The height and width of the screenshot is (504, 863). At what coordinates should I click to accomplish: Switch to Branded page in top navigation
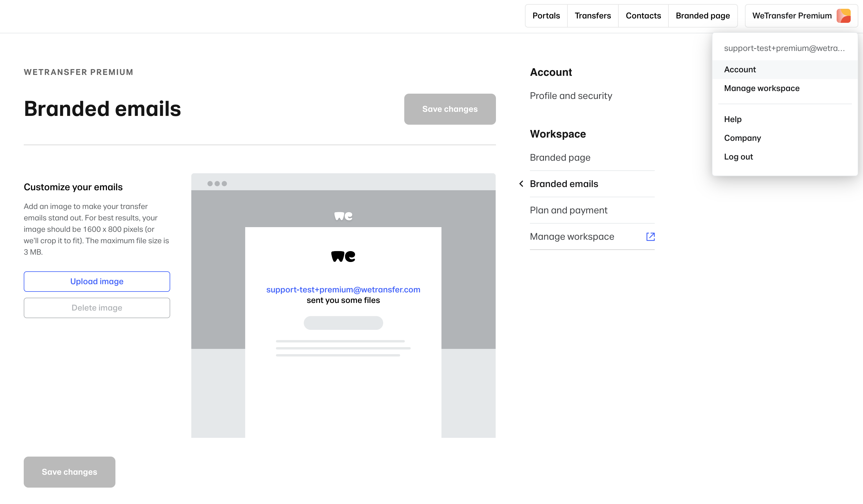click(x=703, y=16)
